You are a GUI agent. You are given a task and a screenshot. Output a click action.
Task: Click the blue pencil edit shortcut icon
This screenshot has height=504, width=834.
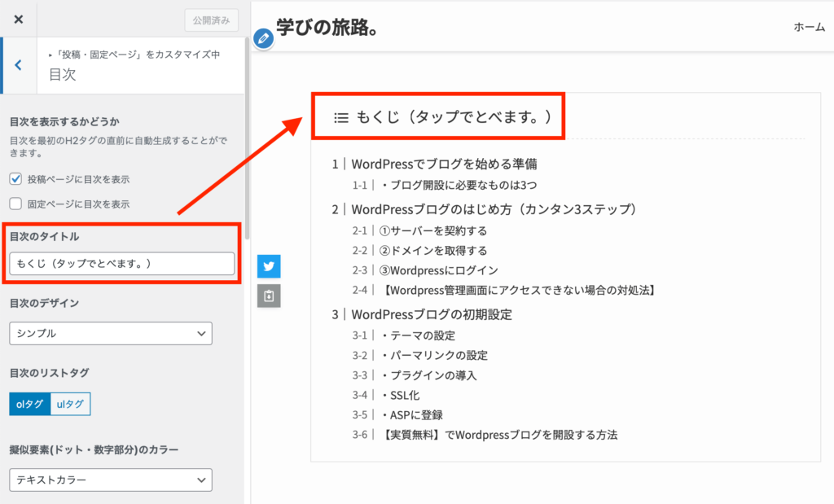(x=263, y=38)
